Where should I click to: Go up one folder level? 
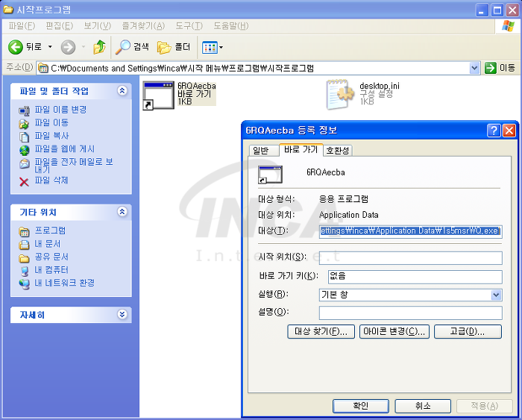pyautogui.click(x=99, y=47)
